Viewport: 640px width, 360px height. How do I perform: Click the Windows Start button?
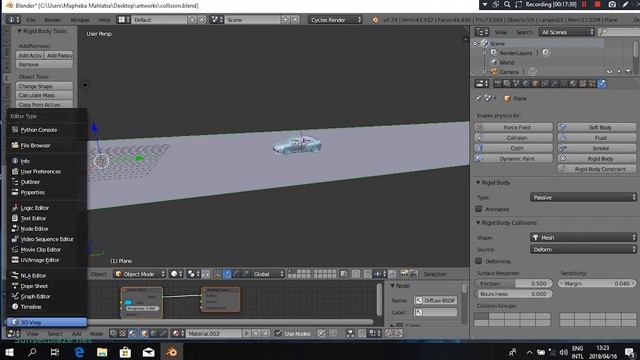pos(9,351)
